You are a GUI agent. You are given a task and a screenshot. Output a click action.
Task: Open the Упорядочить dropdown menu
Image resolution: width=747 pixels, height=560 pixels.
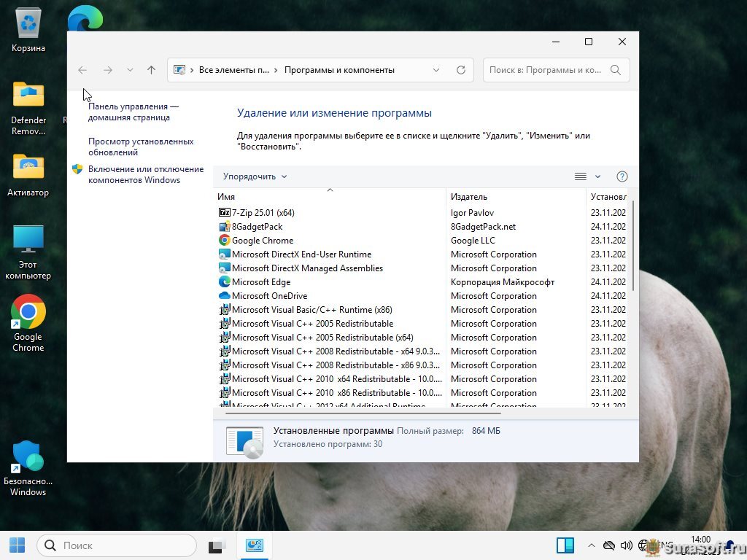pos(255,176)
